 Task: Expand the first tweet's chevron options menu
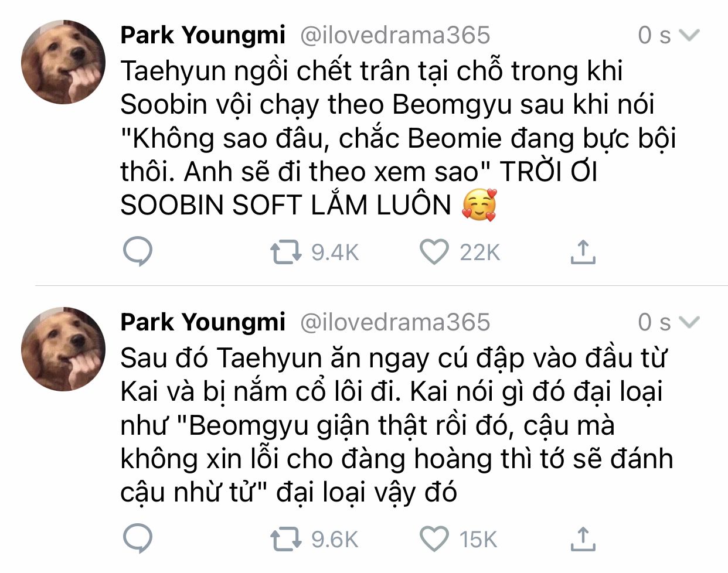pyautogui.click(x=689, y=36)
